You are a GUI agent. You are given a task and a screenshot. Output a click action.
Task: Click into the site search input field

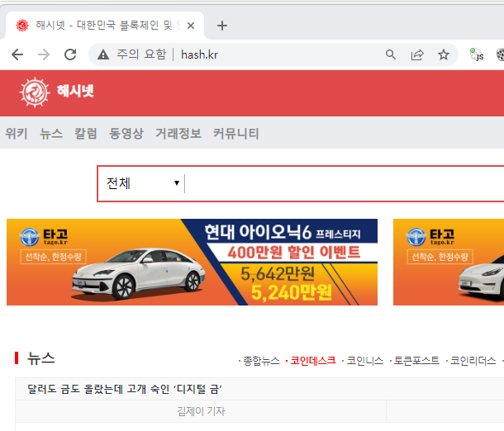[x=344, y=183]
